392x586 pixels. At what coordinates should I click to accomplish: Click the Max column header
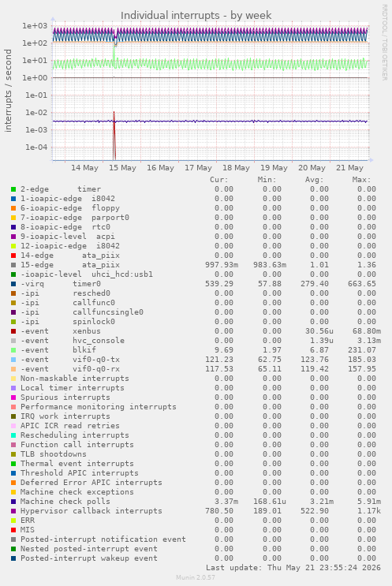[361, 180]
